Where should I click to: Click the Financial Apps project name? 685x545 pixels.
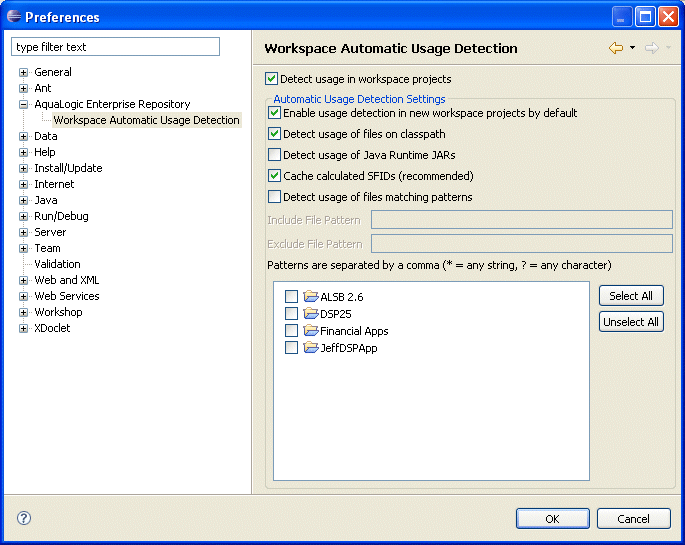click(354, 331)
